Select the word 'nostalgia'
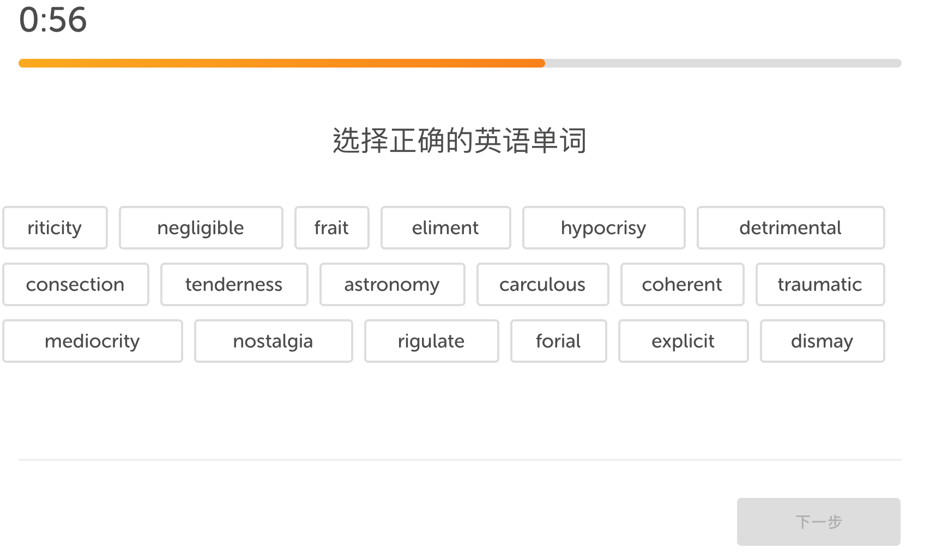The height and width of the screenshot is (560, 942). coord(273,341)
